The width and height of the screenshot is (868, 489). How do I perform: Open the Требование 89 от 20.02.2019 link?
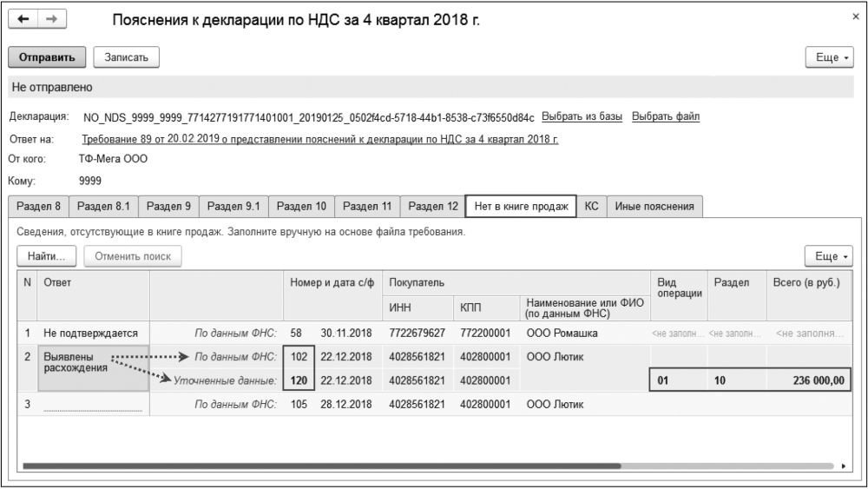[320, 139]
